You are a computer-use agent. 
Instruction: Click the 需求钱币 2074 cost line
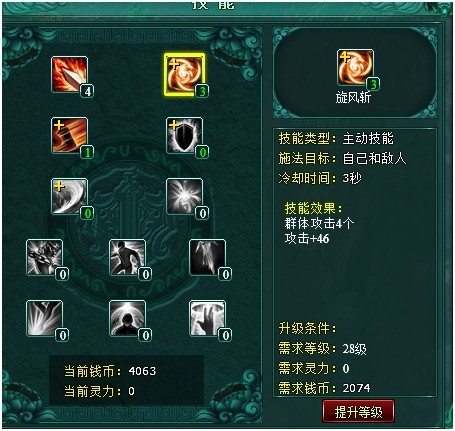(x=324, y=388)
